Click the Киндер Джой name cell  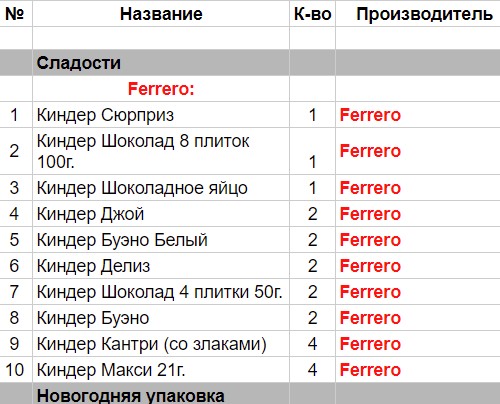pyautogui.click(x=161, y=213)
